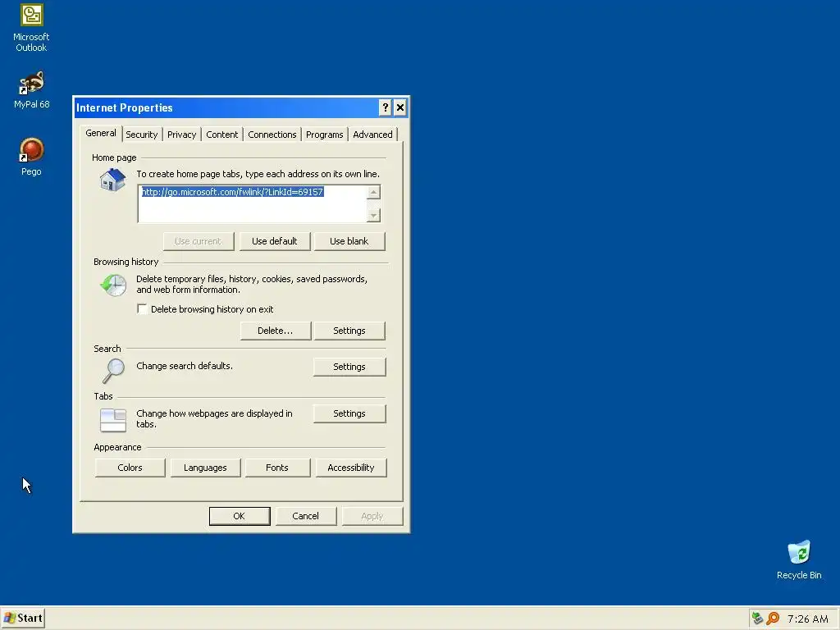Image resolution: width=840 pixels, height=630 pixels.
Task: Enable Delete browsing history on exit
Action: click(x=142, y=309)
